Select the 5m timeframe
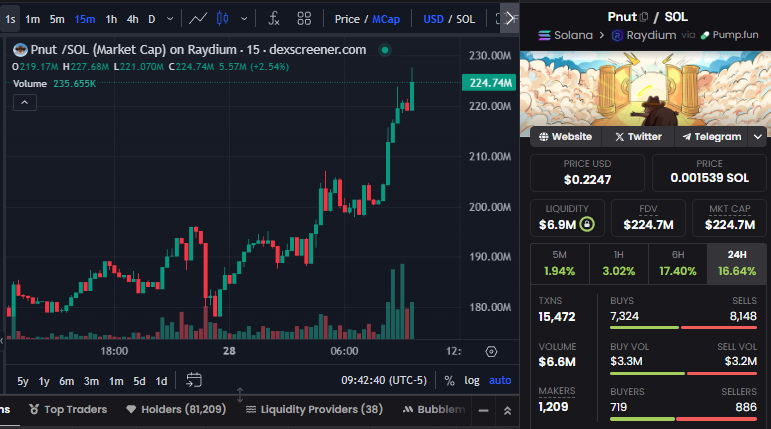 (x=57, y=19)
